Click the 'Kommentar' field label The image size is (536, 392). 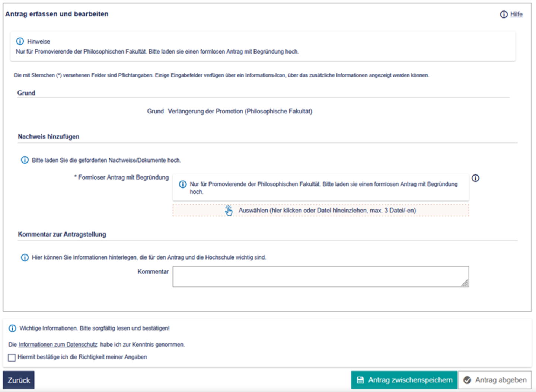click(x=153, y=271)
